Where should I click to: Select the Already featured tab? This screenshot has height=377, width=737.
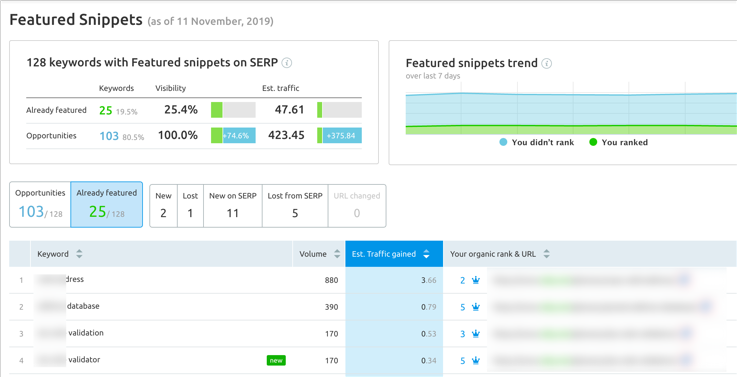[x=107, y=204]
